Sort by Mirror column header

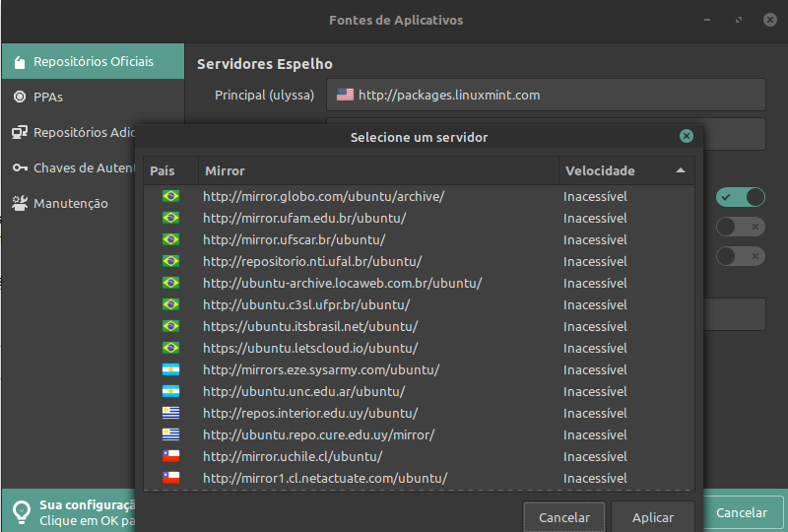[378, 170]
